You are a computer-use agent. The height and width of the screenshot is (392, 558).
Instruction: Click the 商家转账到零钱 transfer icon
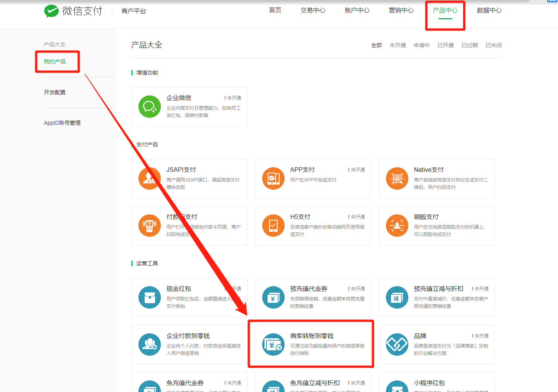(x=273, y=344)
